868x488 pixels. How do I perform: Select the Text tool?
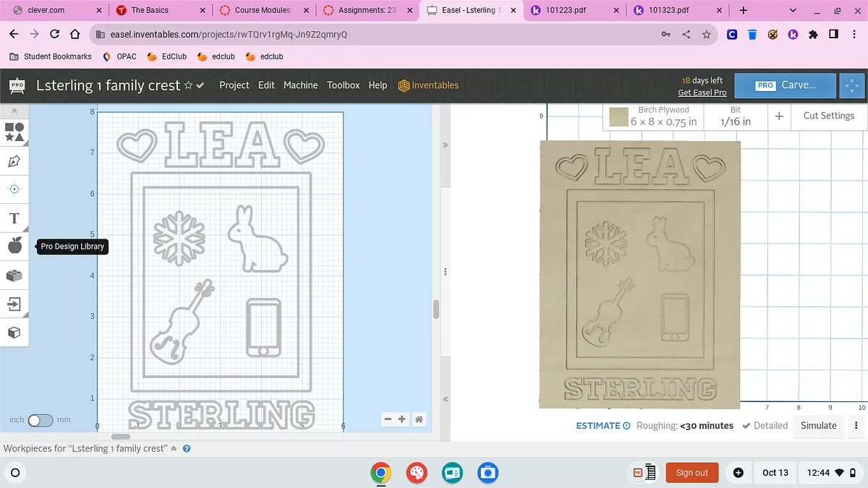click(14, 218)
